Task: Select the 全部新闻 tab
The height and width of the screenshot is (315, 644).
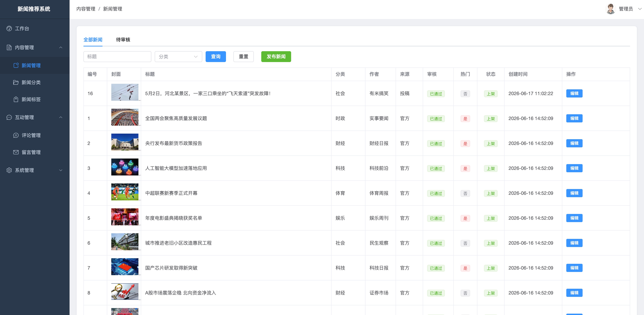Action: click(x=93, y=40)
